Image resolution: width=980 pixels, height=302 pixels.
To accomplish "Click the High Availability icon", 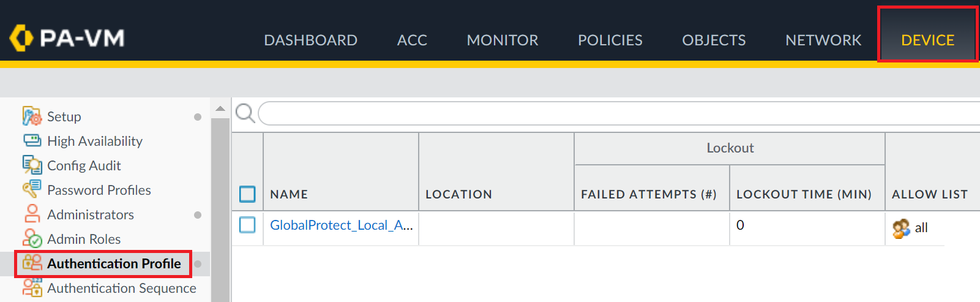I will tap(32, 140).
